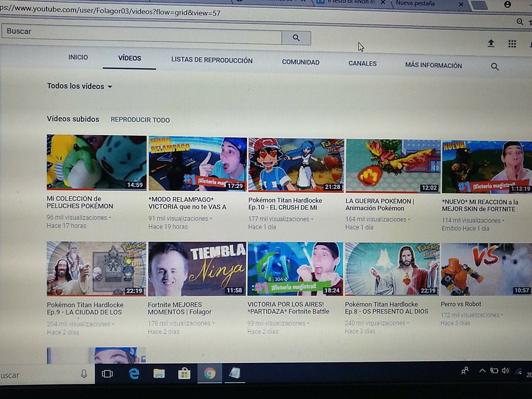Show hidden system tray icons
This screenshot has height=399, width=532.
click(x=482, y=371)
